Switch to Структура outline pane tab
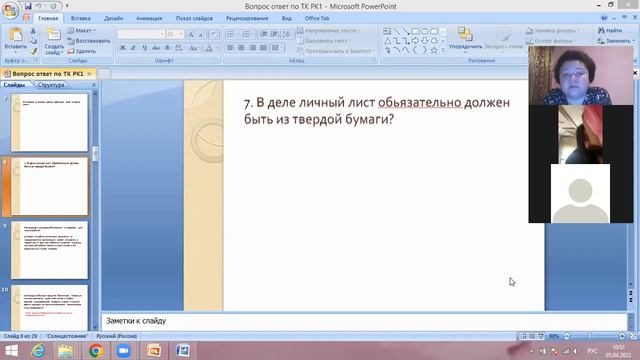This screenshot has width=640, height=360. [x=51, y=85]
